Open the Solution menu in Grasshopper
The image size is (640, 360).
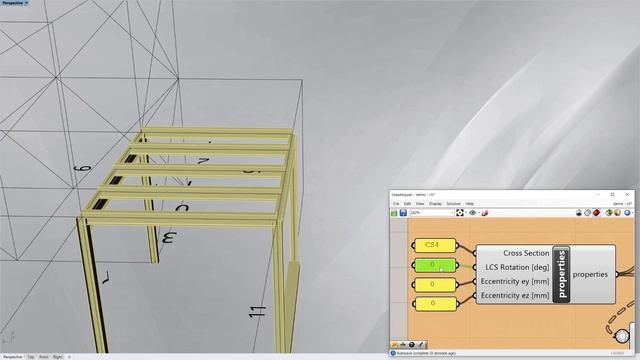click(x=453, y=204)
